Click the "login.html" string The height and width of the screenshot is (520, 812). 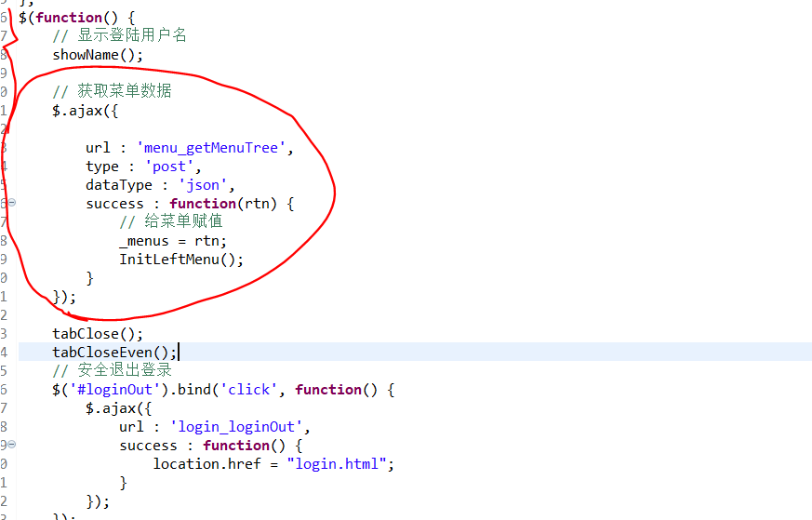point(337,464)
